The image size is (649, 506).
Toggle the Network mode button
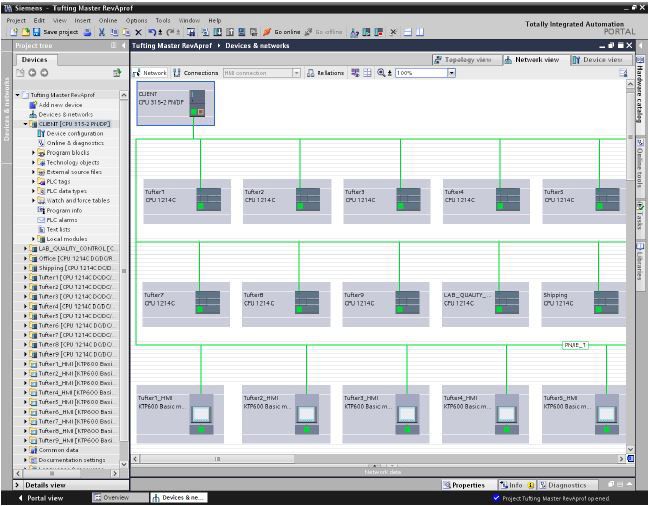150,73
